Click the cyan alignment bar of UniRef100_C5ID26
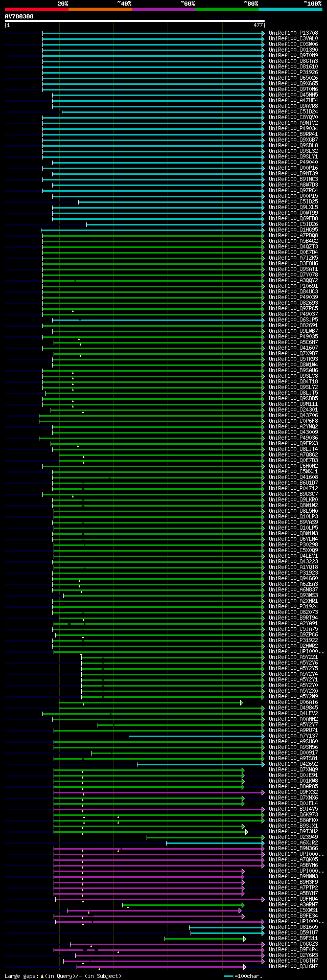 [x=175, y=224]
